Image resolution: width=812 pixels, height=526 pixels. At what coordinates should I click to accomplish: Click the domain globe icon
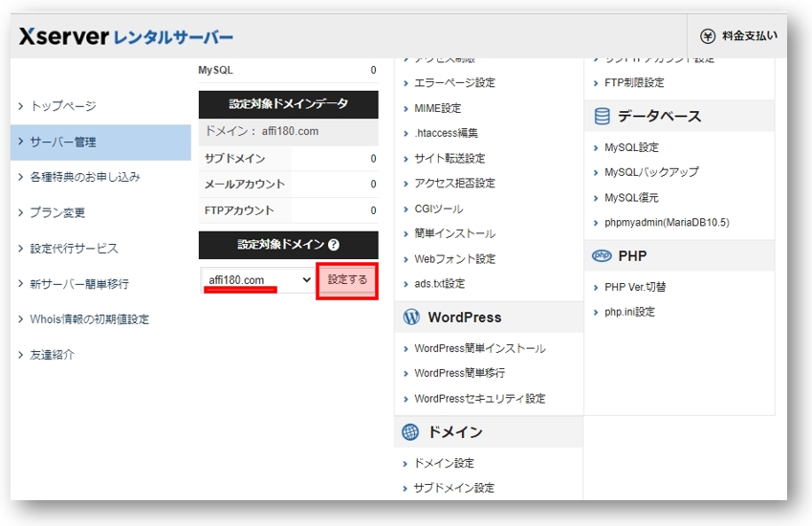pos(410,431)
